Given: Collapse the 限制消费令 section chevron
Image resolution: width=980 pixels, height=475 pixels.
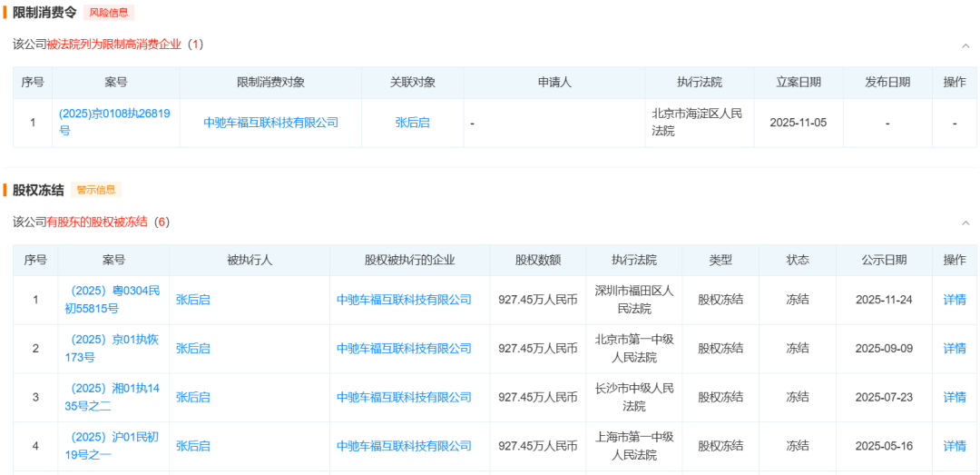Looking at the screenshot, I should 965,45.
